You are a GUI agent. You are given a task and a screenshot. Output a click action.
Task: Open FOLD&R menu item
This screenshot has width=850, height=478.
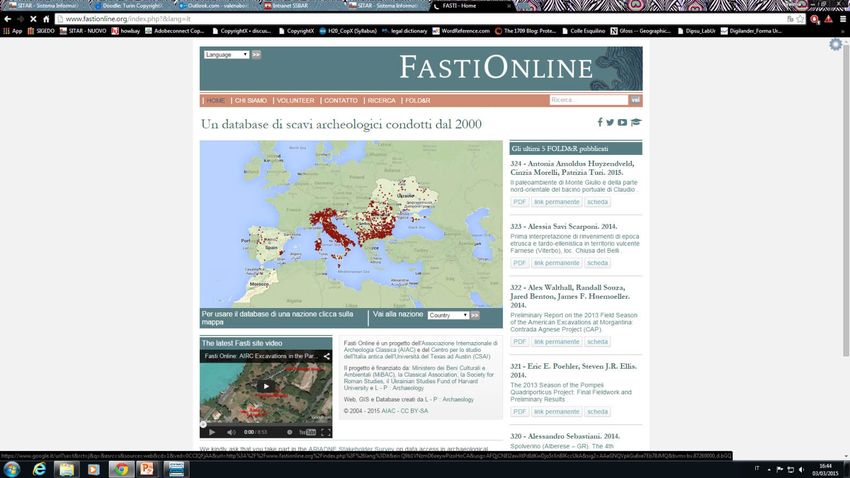coord(417,100)
